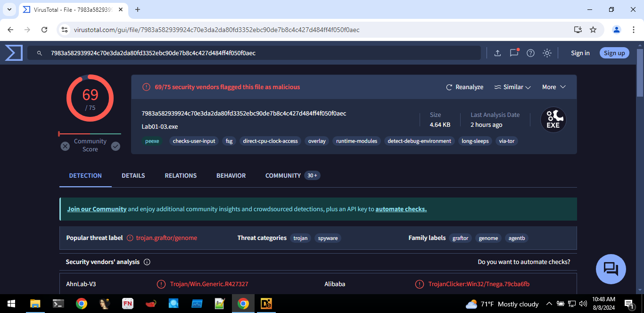Switch to the RELATIONS tab
Viewport: 644px width, 313px height.
(x=181, y=175)
